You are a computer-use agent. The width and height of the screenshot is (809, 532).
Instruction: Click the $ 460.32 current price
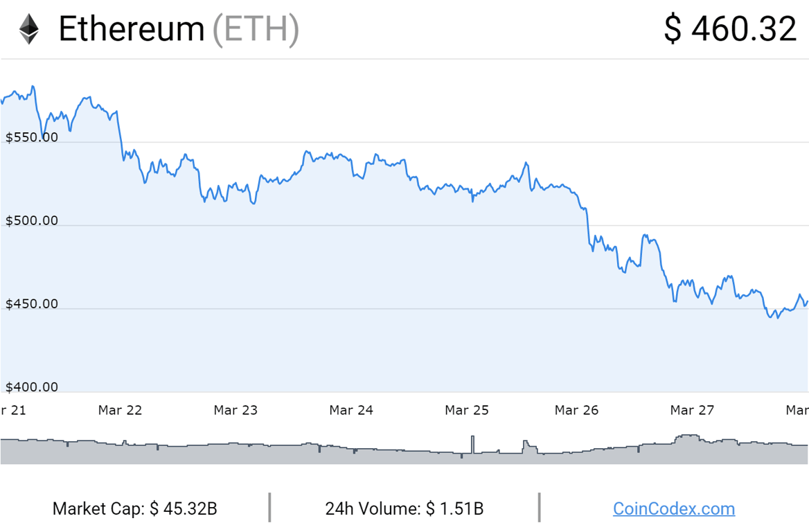[x=730, y=30]
